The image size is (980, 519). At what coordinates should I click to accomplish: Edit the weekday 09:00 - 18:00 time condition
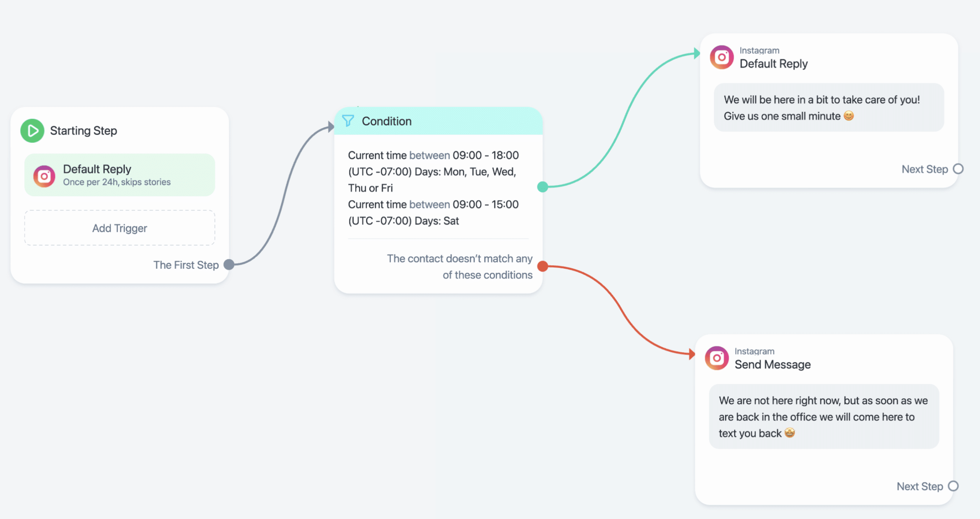[x=433, y=171]
